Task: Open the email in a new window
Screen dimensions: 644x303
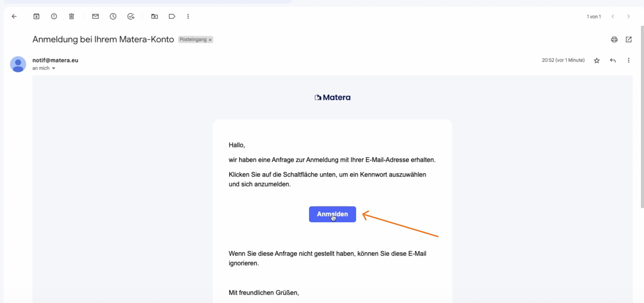Action: pos(629,40)
